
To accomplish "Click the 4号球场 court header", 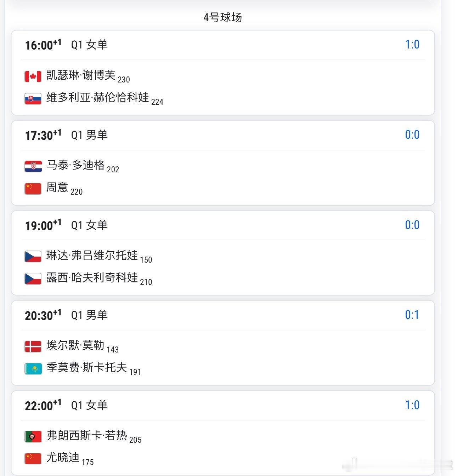I will tap(222, 17).
